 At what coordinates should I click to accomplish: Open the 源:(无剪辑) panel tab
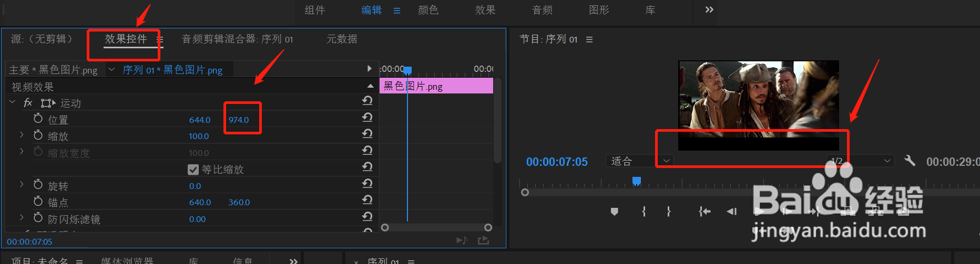pyautogui.click(x=42, y=39)
